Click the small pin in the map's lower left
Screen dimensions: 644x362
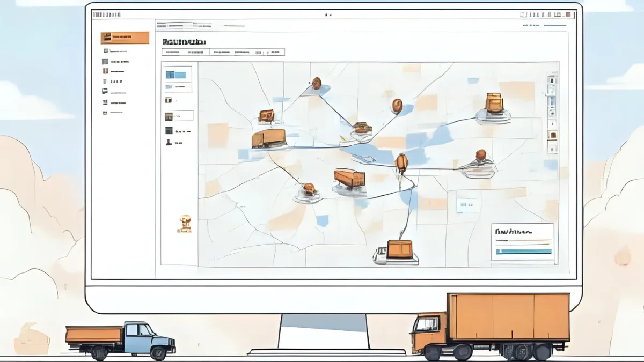click(x=309, y=189)
